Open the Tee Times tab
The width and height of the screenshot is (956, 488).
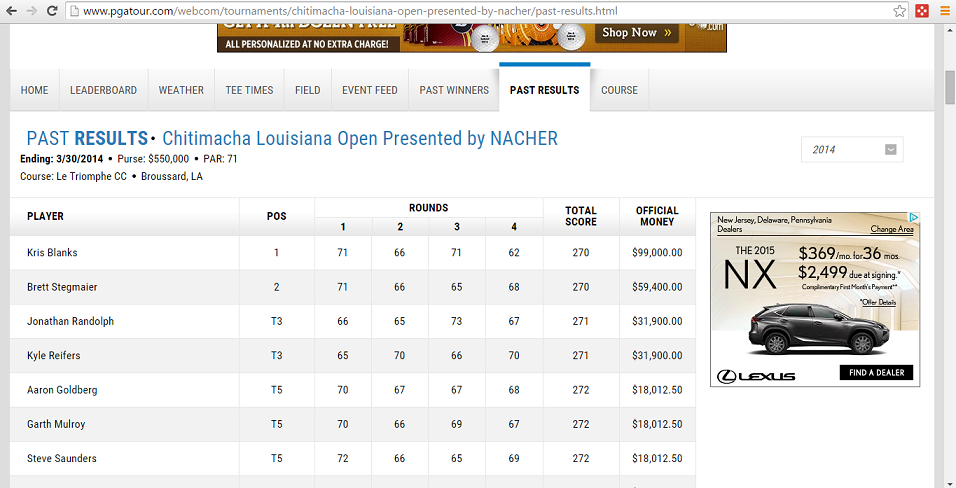pos(249,90)
